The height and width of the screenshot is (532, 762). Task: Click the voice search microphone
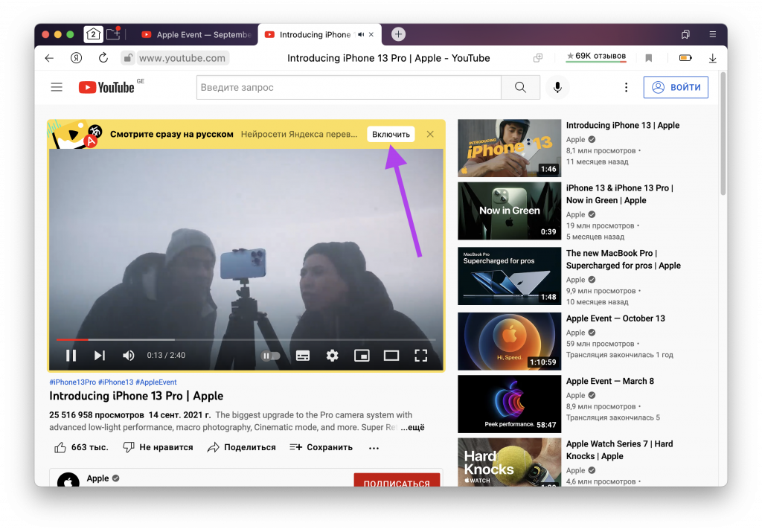click(x=557, y=87)
